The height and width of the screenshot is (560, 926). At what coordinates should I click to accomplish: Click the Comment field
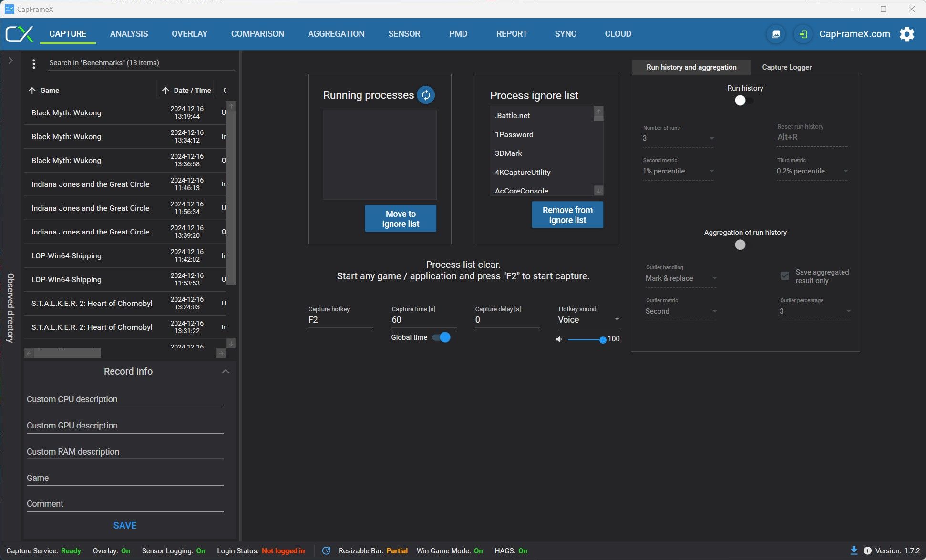click(x=125, y=504)
